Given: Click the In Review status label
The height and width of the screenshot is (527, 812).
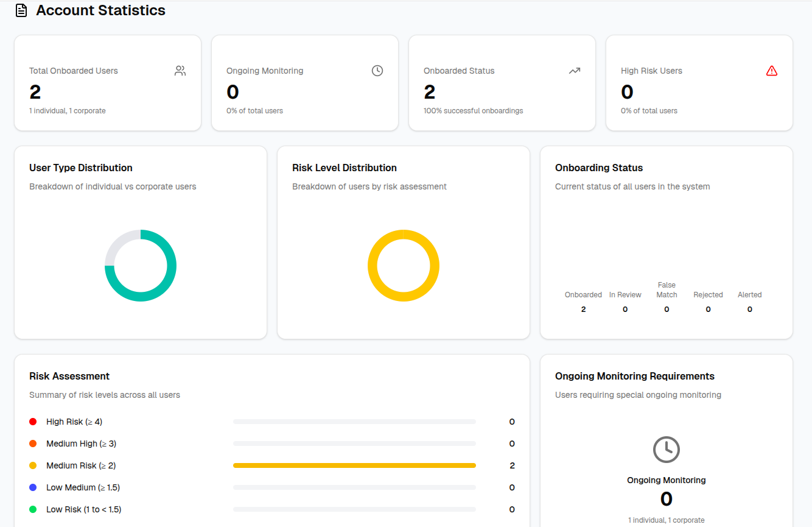Looking at the screenshot, I should pos(625,295).
